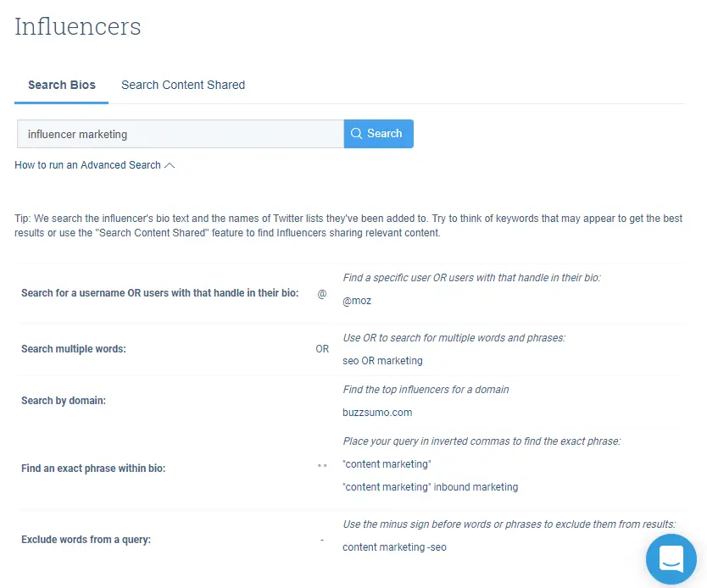Click the Influencers page heading
Viewport: 707px width, 588px height.
click(x=78, y=26)
